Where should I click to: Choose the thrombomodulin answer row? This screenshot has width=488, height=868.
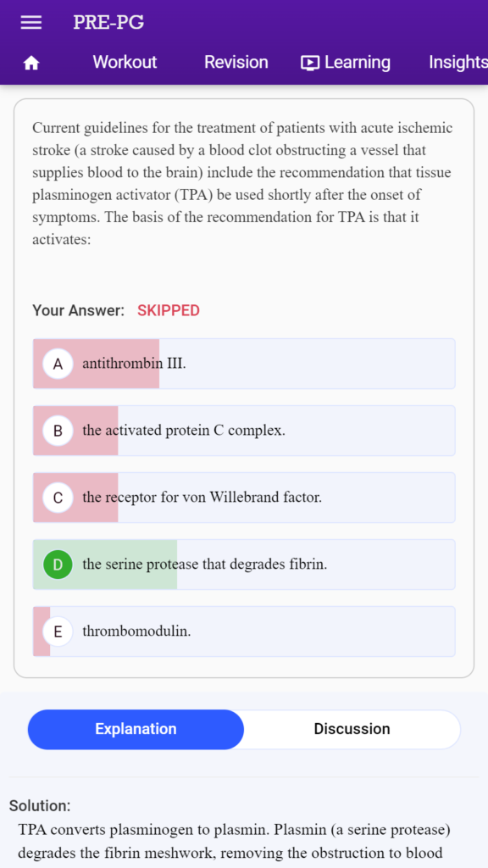(244, 632)
